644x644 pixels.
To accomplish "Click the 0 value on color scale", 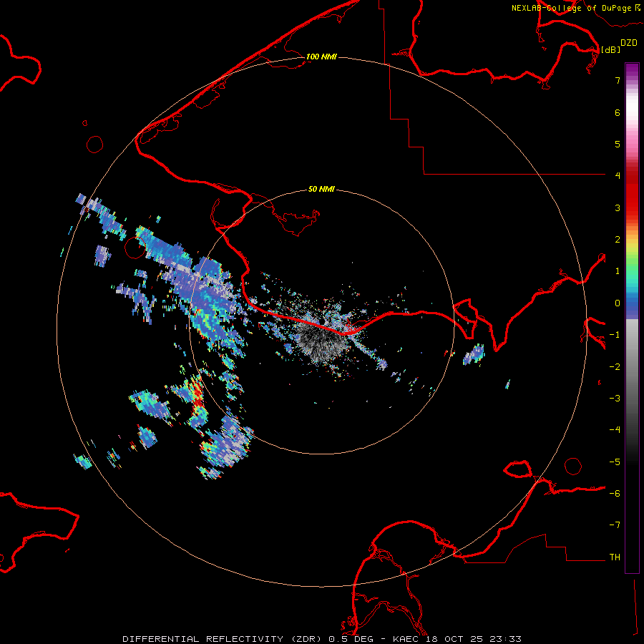I will coord(618,303).
